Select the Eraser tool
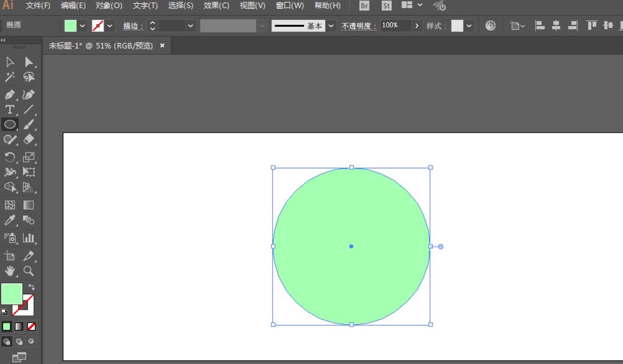This screenshot has width=623, height=364. coord(29,140)
